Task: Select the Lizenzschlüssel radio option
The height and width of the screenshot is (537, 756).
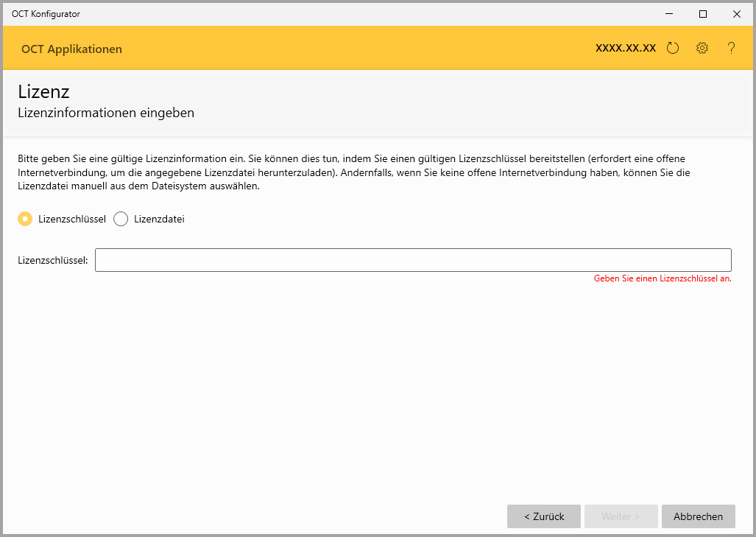Action: (x=25, y=219)
